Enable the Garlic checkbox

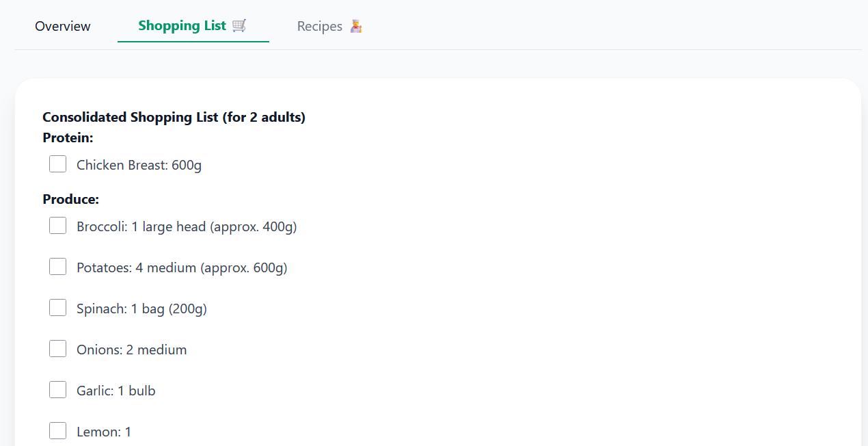(x=58, y=390)
